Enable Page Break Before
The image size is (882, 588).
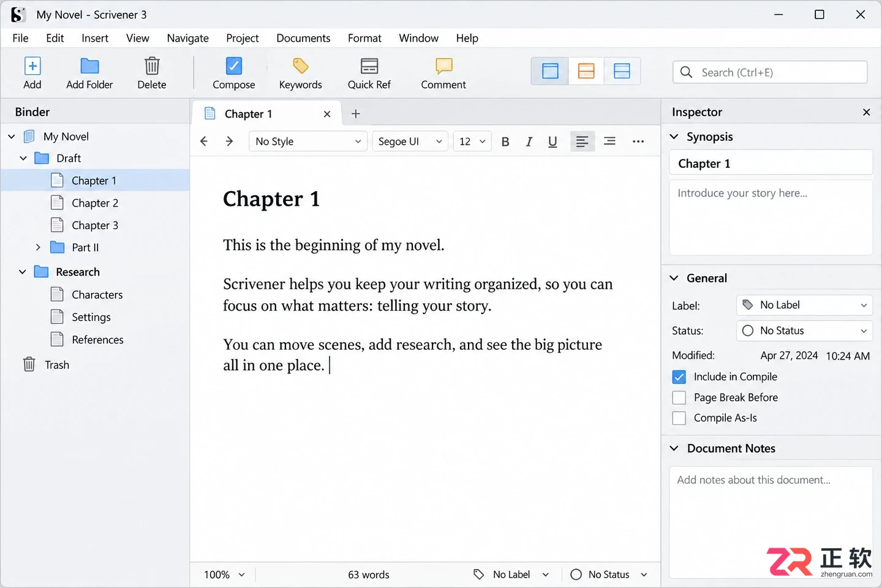(x=679, y=398)
